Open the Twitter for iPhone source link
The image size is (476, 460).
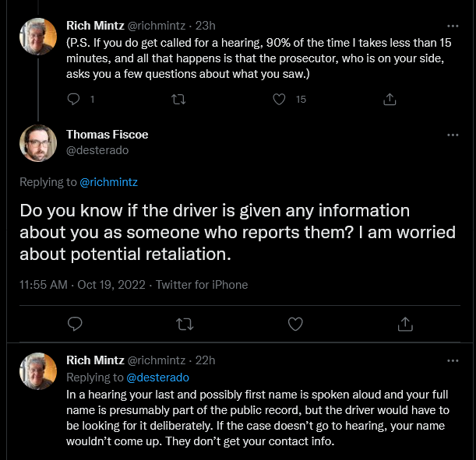pyautogui.click(x=202, y=285)
